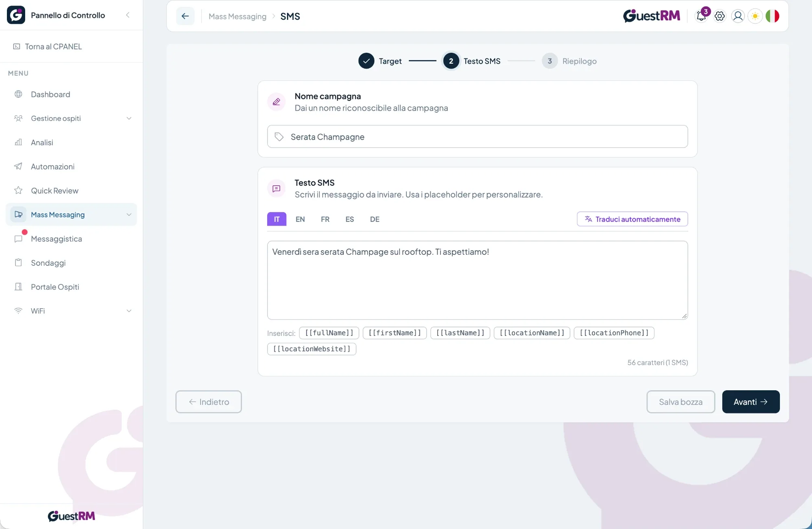
Task: Insert the [[locationWebsite]] placeholder
Action: [x=312, y=349]
